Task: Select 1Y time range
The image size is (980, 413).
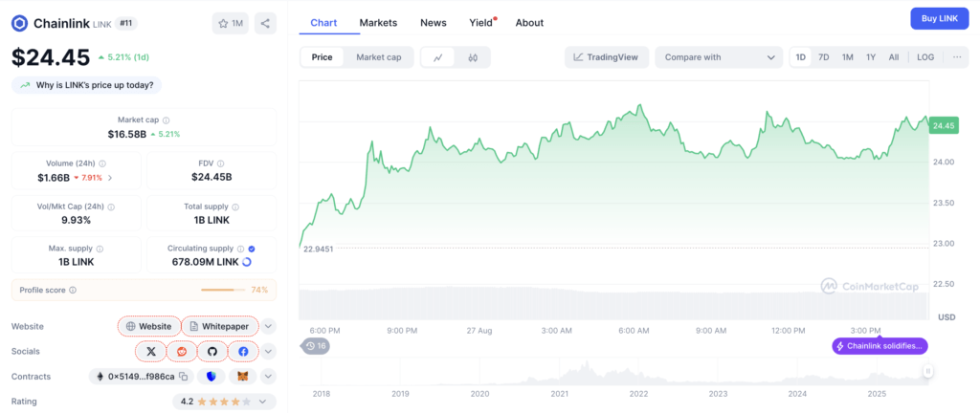Action: click(871, 56)
